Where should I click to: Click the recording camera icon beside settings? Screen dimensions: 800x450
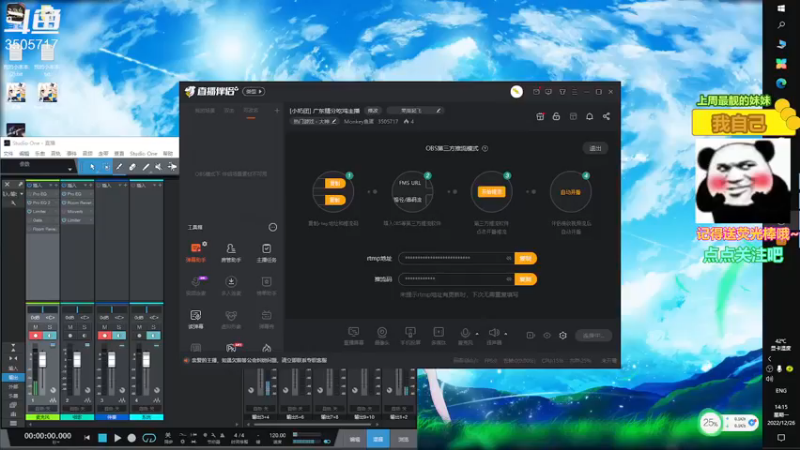(x=531, y=335)
